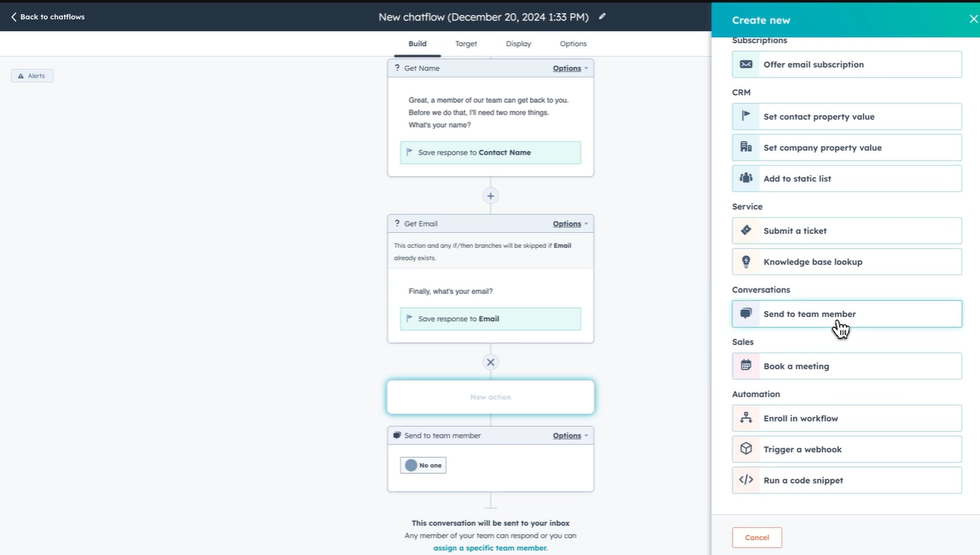The width and height of the screenshot is (980, 555).
Task: Switch to the Options tab
Action: [573, 44]
